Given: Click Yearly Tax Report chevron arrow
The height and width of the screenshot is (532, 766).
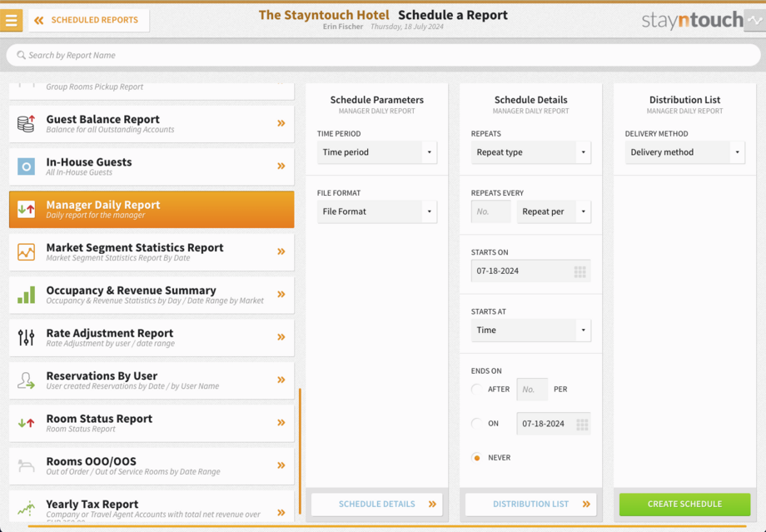Looking at the screenshot, I should point(281,513).
